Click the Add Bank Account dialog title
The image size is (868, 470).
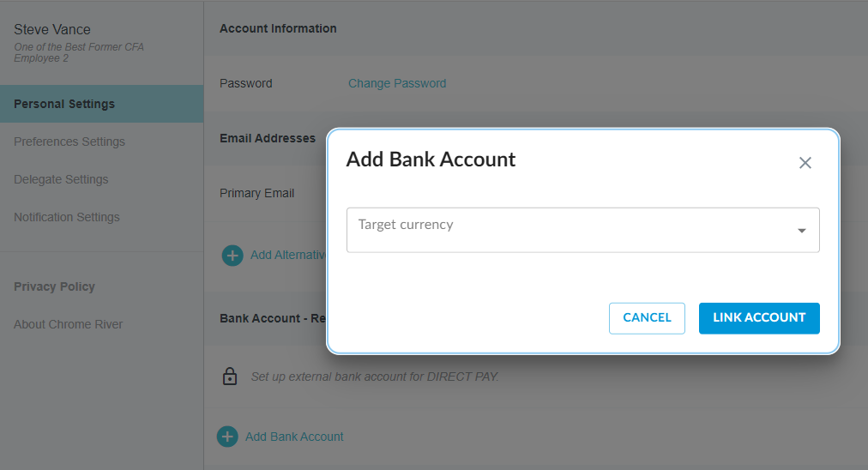coord(431,160)
